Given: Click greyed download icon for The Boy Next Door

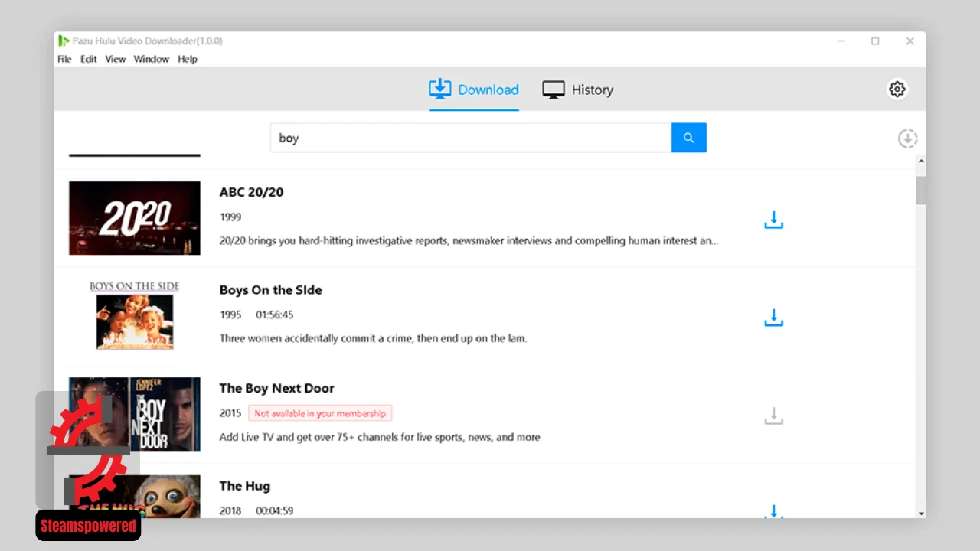Looking at the screenshot, I should (x=774, y=416).
